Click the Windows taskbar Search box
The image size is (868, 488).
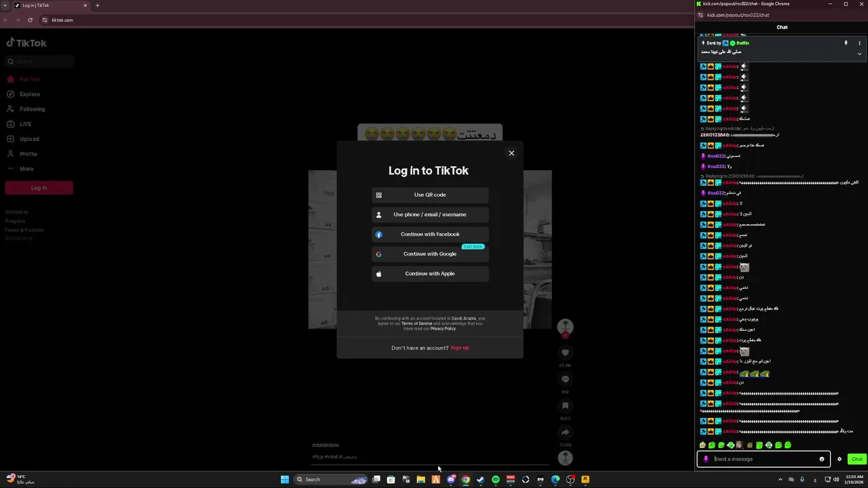pos(331,479)
